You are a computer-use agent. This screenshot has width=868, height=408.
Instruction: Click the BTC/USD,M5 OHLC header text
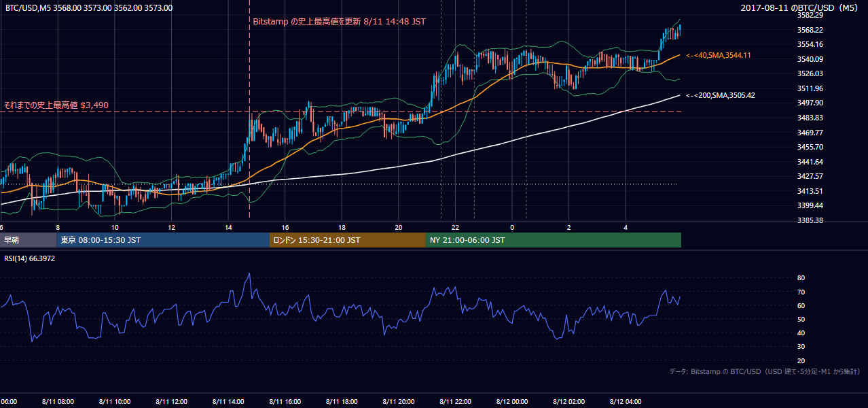(88, 8)
